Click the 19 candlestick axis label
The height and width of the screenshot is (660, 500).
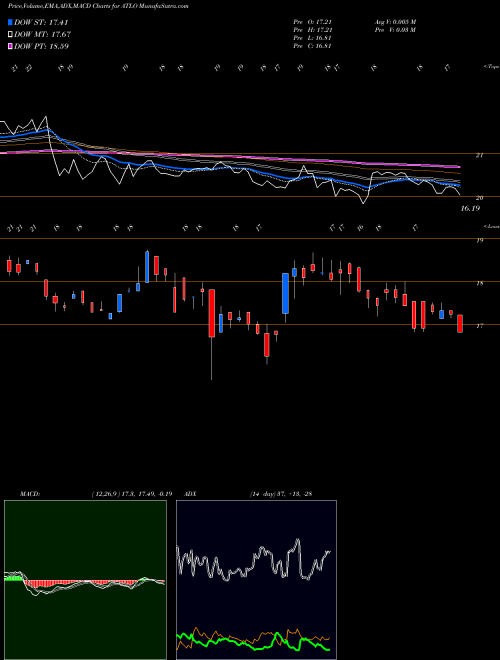(479, 240)
